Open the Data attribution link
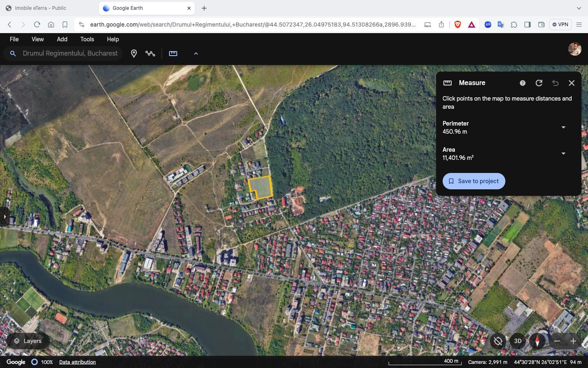This screenshot has height=368, width=588. (x=77, y=362)
